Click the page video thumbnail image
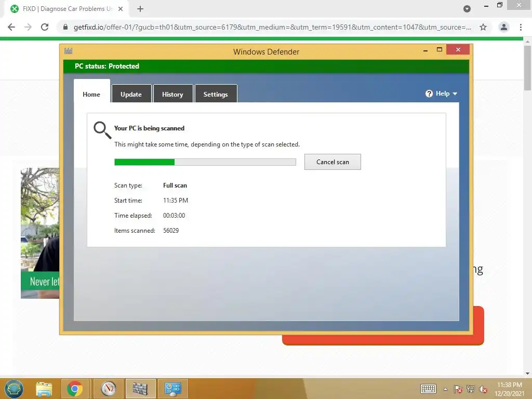 40,233
